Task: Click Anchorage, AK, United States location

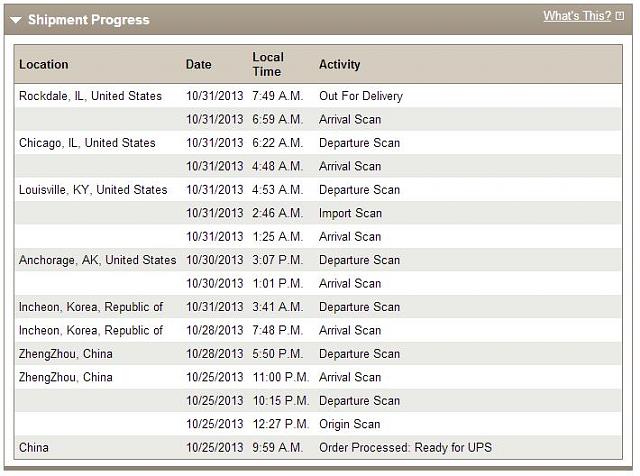Action: tap(98, 260)
